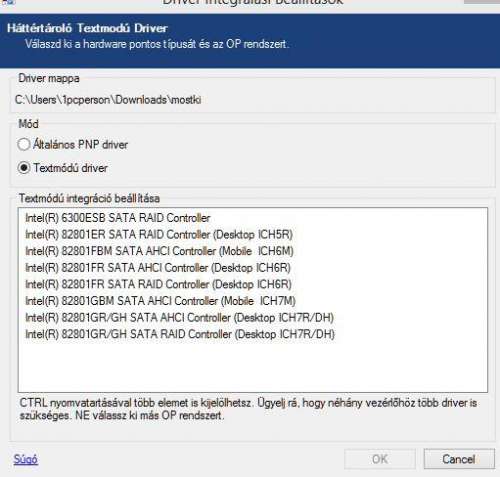Click the dialog title bar text
The image size is (500, 477).
click(253, 2)
